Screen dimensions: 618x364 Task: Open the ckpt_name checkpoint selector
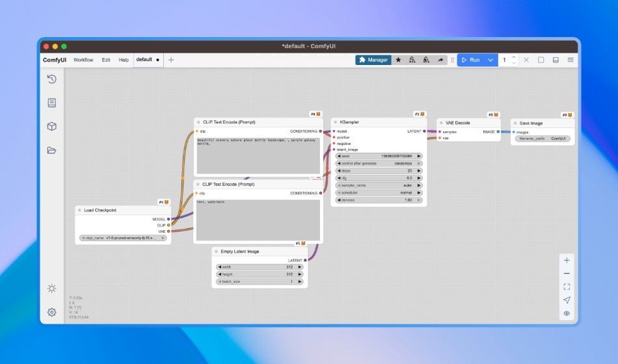[123, 238]
